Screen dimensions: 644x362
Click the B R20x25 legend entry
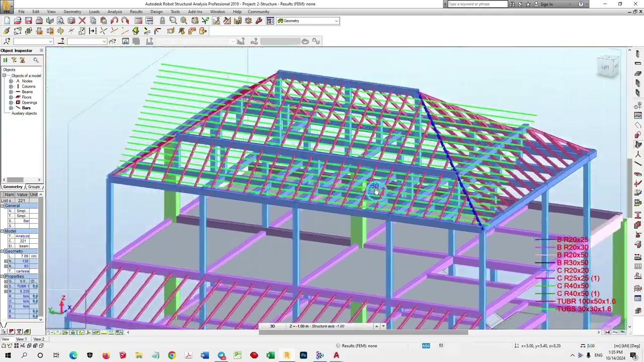(x=573, y=240)
